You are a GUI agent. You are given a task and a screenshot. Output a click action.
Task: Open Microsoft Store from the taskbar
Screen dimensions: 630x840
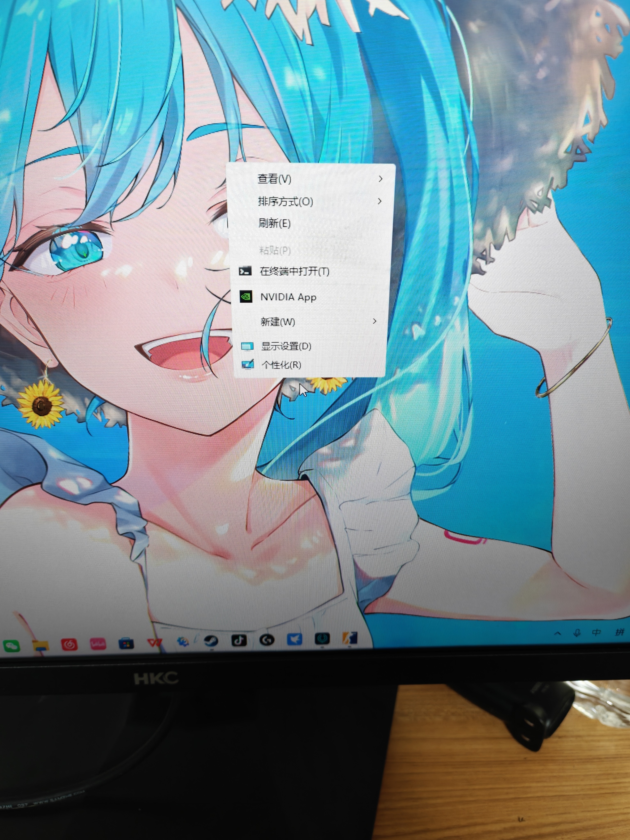126,643
